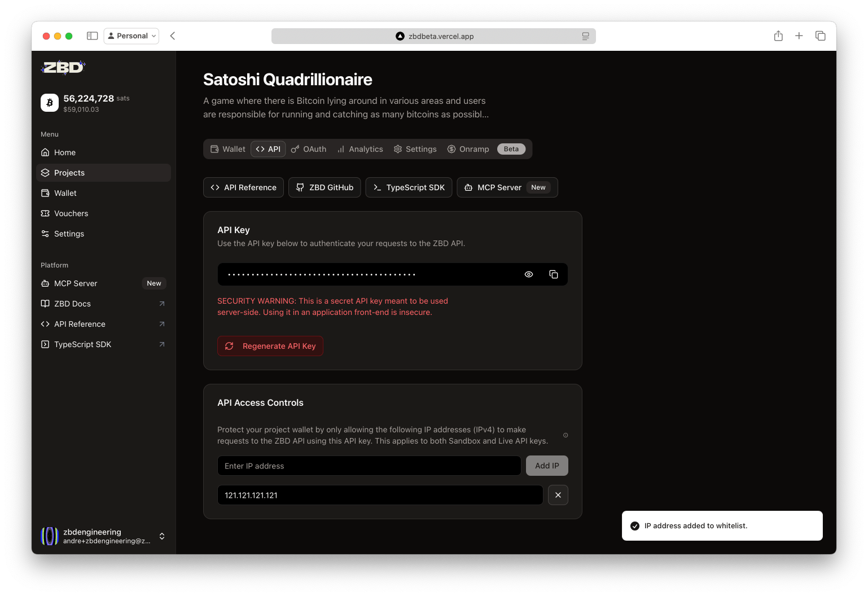Click the Bitcoin balance icon

pyautogui.click(x=50, y=103)
